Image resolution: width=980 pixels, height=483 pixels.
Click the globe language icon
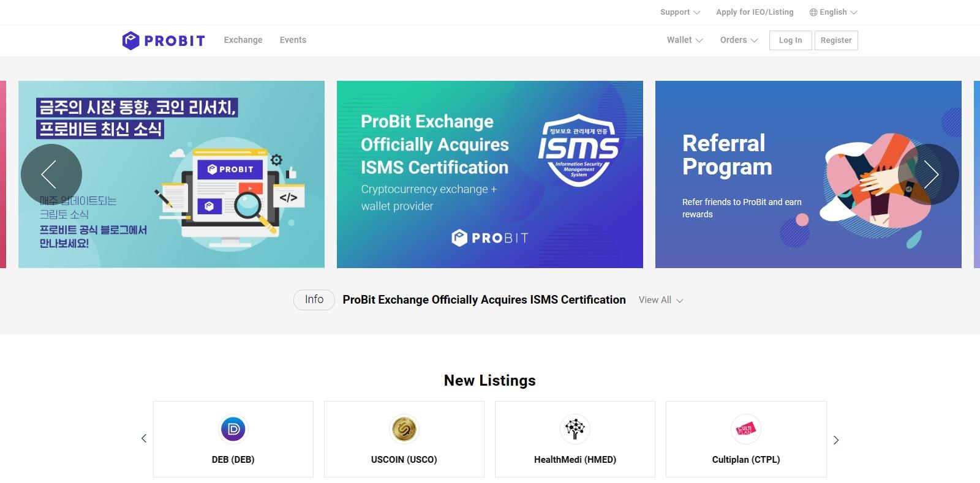point(813,12)
